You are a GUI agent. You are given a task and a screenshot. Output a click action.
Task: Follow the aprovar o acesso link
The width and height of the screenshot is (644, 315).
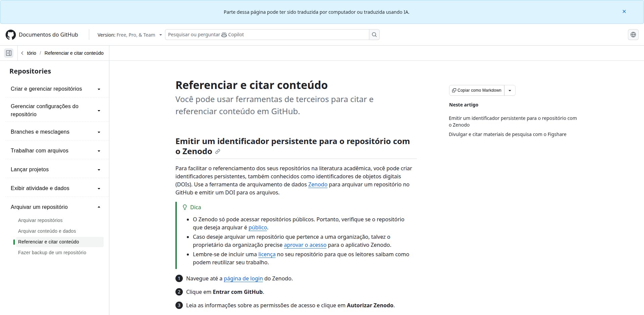tap(305, 245)
